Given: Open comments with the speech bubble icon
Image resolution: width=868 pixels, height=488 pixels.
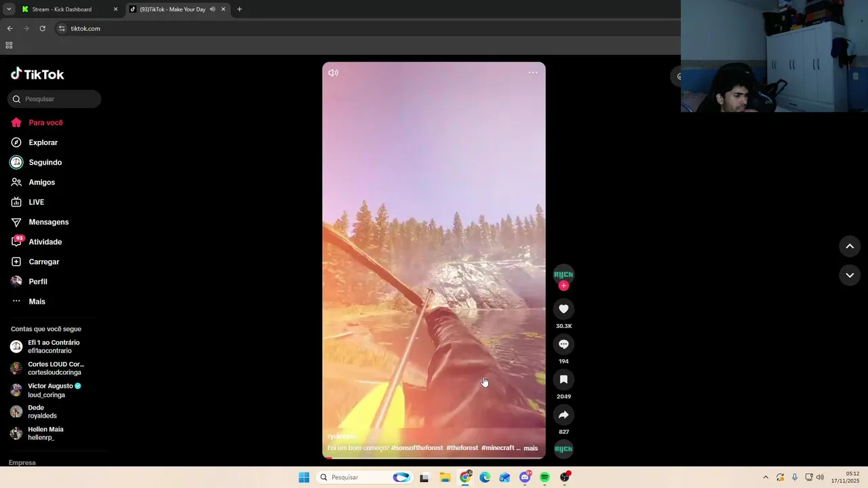Looking at the screenshot, I should [564, 344].
